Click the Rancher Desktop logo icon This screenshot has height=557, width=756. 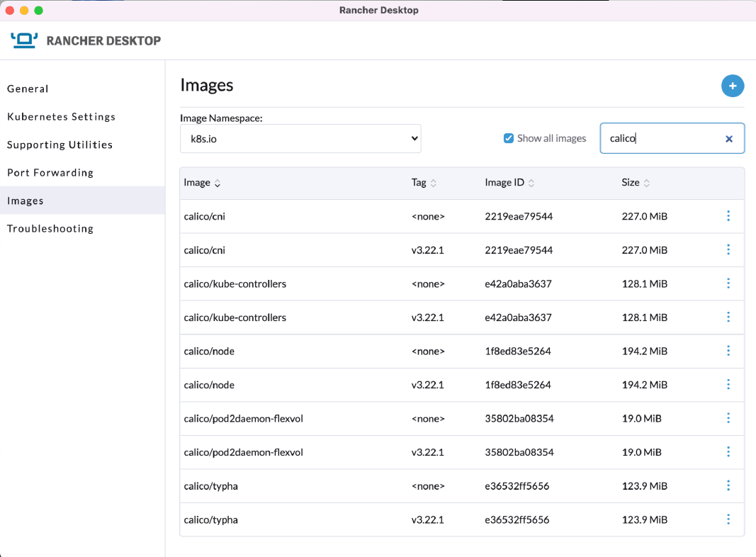point(24,40)
